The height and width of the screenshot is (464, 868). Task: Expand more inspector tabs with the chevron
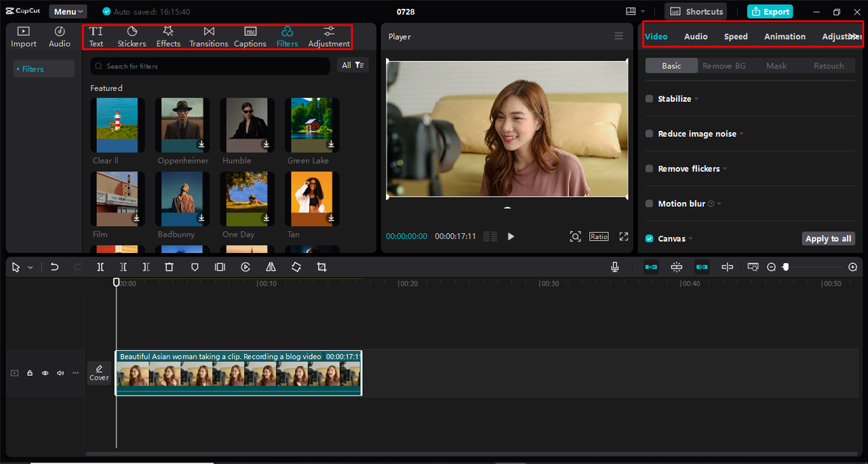pyautogui.click(x=853, y=36)
